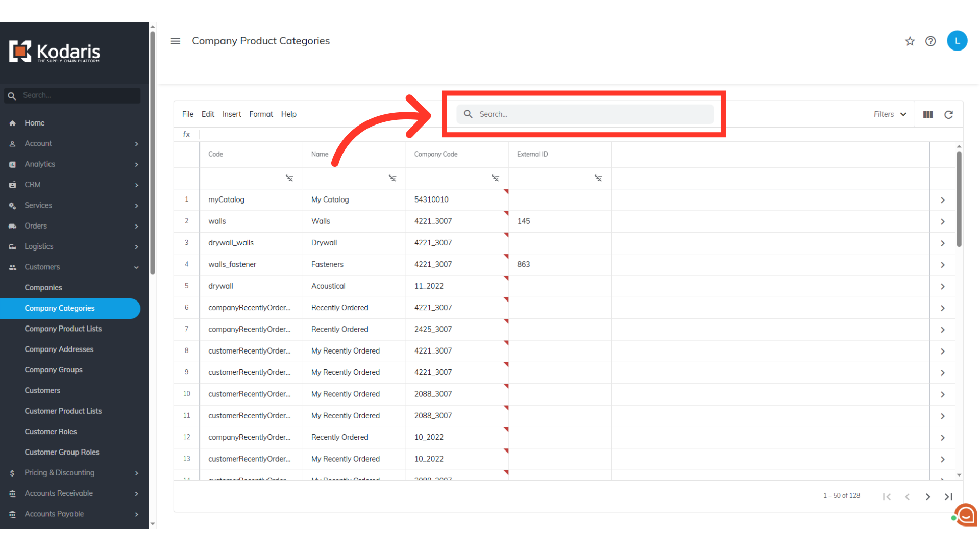Go to next page arrow
980x551 pixels.
coord(927,497)
